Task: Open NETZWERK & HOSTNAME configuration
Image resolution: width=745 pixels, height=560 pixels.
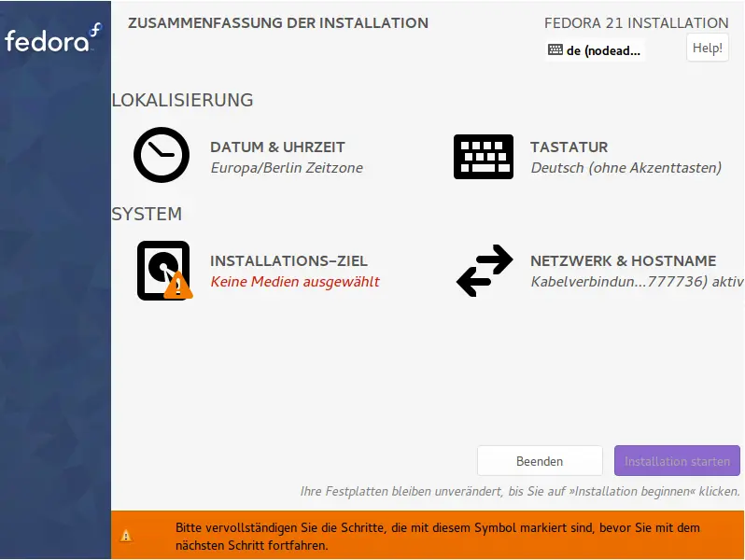Action: pyautogui.click(x=623, y=261)
